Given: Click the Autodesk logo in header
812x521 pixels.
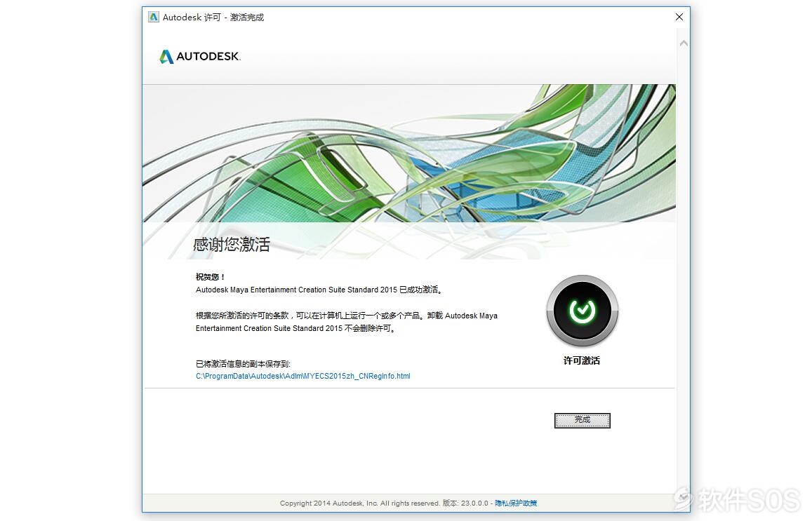Looking at the screenshot, I should (x=200, y=56).
